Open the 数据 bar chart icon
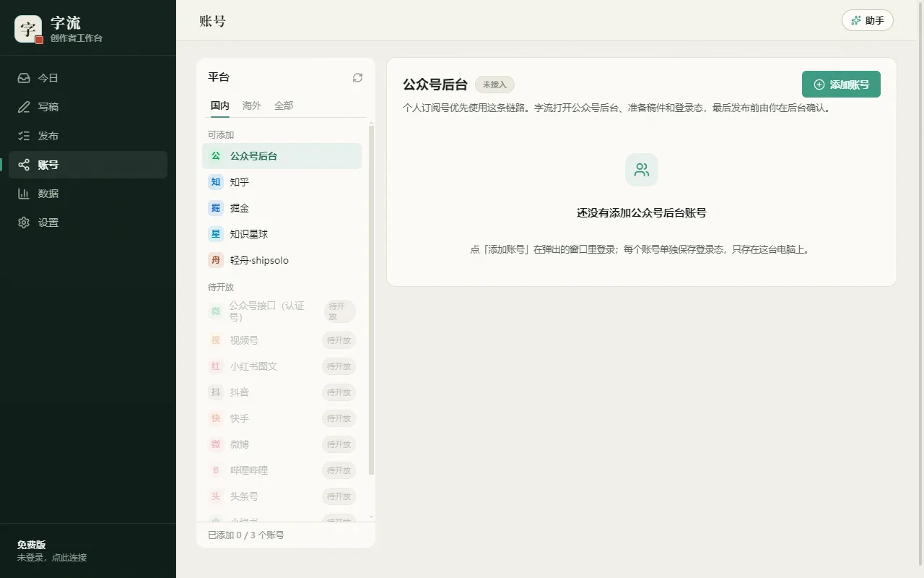 pyautogui.click(x=24, y=194)
